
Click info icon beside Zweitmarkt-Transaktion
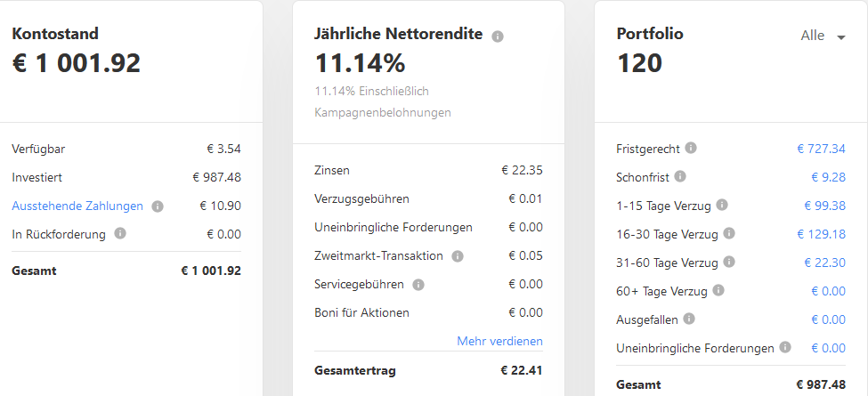[x=458, y=256]
